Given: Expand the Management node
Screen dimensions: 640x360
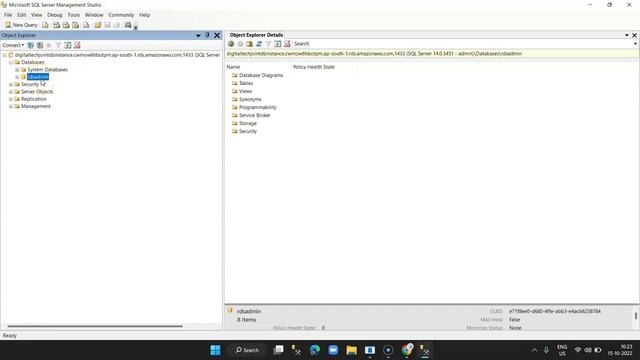Looking at the screenshot, I should click(x=11, y=107).
